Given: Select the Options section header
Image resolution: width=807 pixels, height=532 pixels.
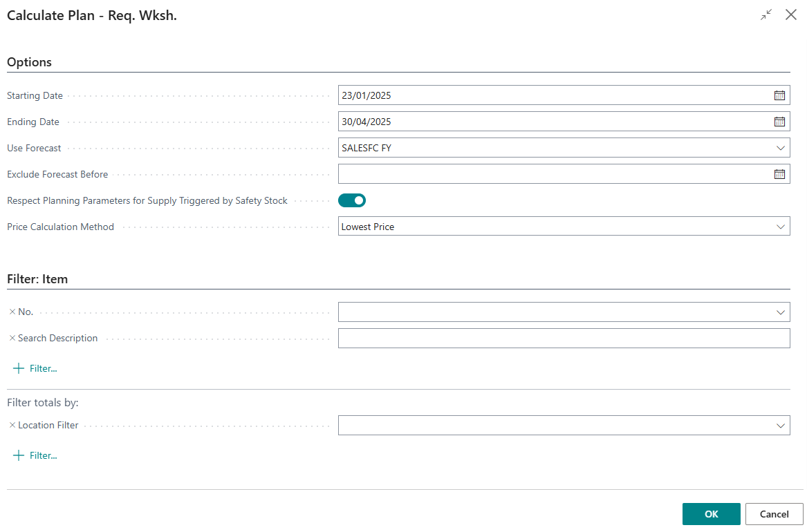Looking at the screenshot, I should coord(29,61).
